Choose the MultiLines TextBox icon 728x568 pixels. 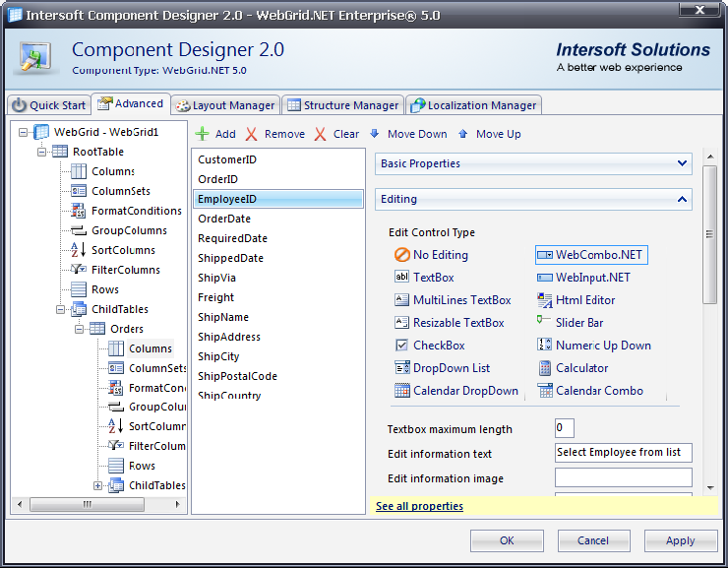tap(401, 299)
